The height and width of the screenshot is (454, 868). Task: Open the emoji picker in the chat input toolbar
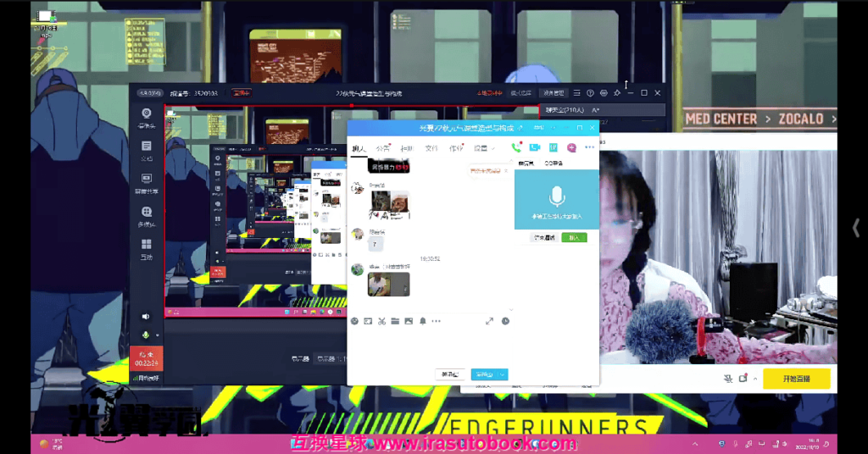pos(355,321)
